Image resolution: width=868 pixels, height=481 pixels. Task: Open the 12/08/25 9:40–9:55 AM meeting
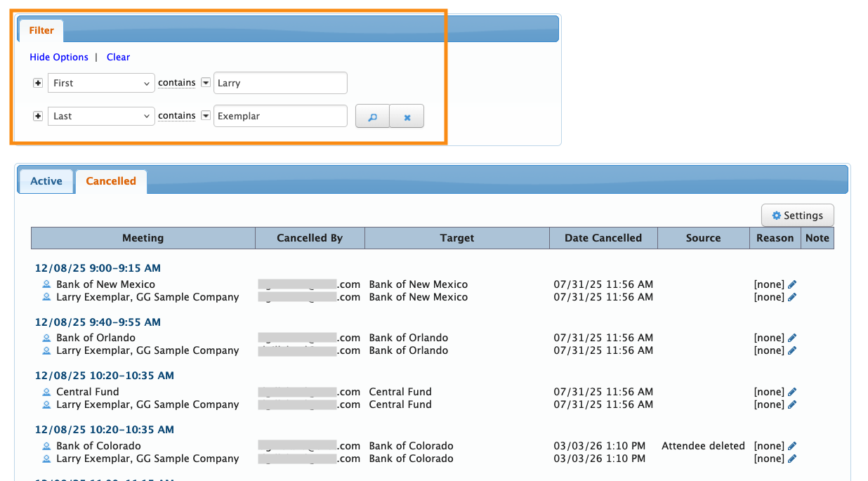(x=98, y=322)
